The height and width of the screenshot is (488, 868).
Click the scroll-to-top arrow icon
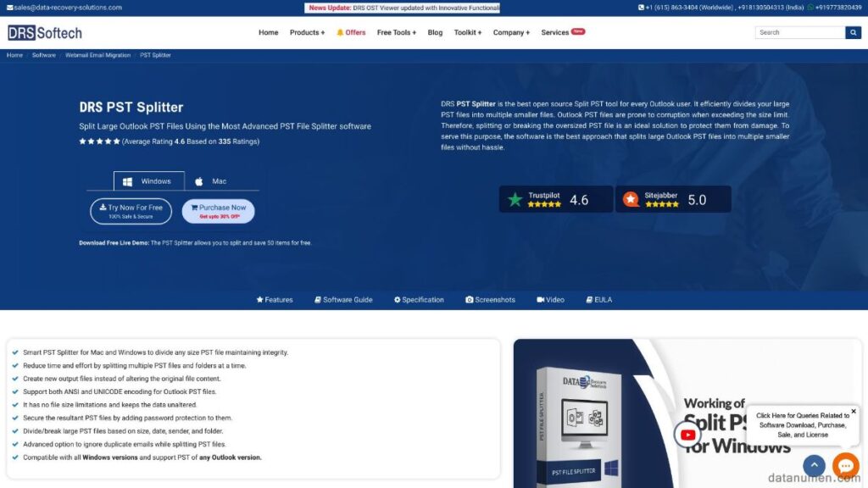pyautogui.click(x=814, y=465)
